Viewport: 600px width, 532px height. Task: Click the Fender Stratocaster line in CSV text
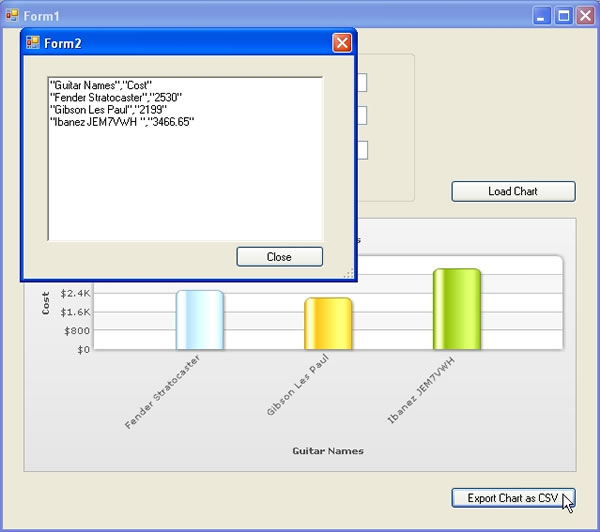(x=116, y=98)
